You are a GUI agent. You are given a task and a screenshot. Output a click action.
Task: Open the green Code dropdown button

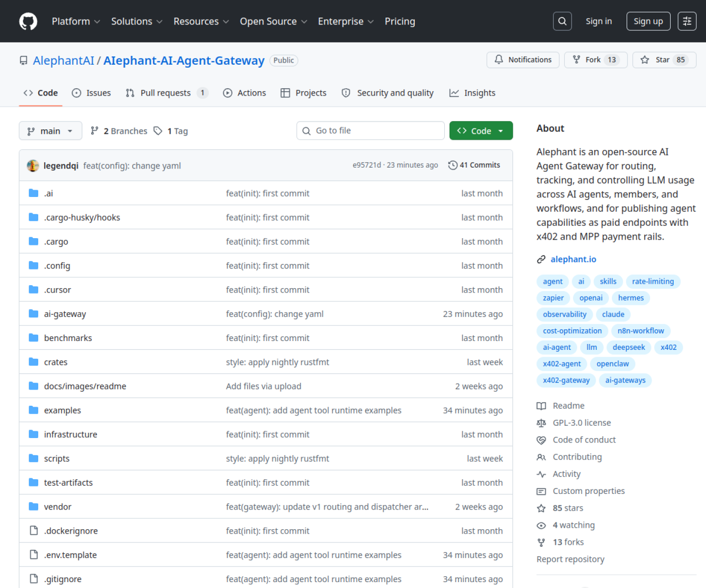[481, 131]
